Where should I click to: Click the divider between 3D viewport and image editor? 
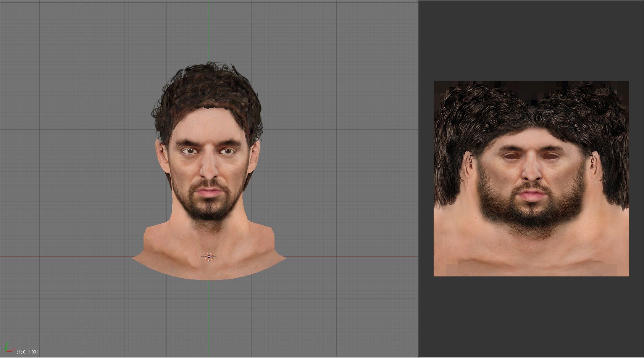[x=418, y=179]
